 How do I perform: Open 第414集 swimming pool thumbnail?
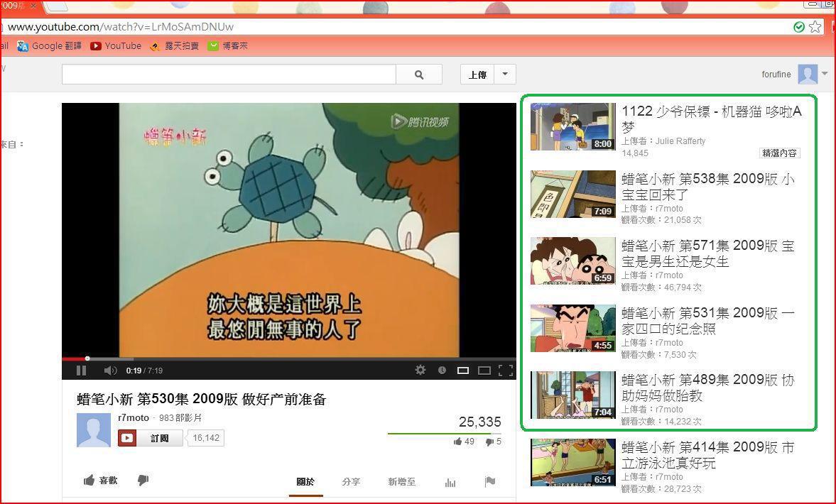(x=573, y=462)
